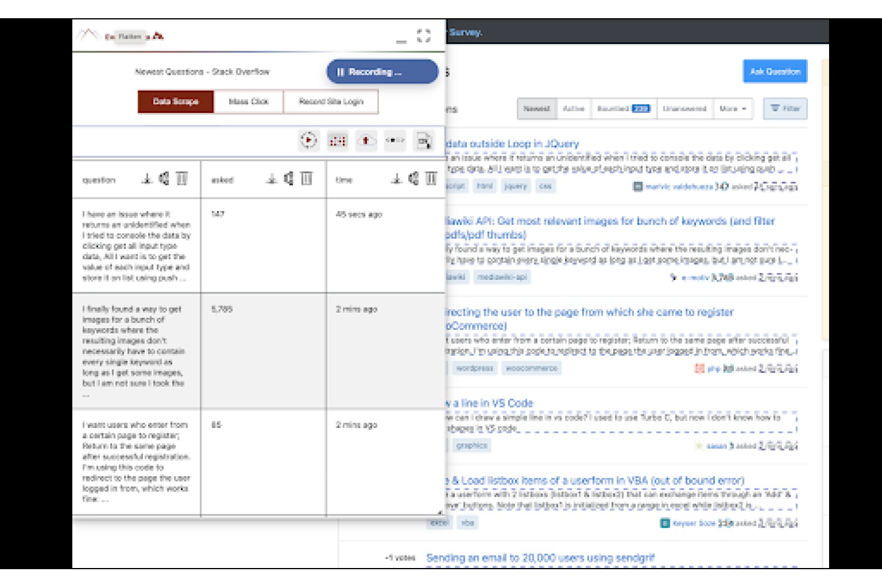Open question about data outside Loop in JQuery
Viewport: 882px width, 588px height.
pos(512,143)
